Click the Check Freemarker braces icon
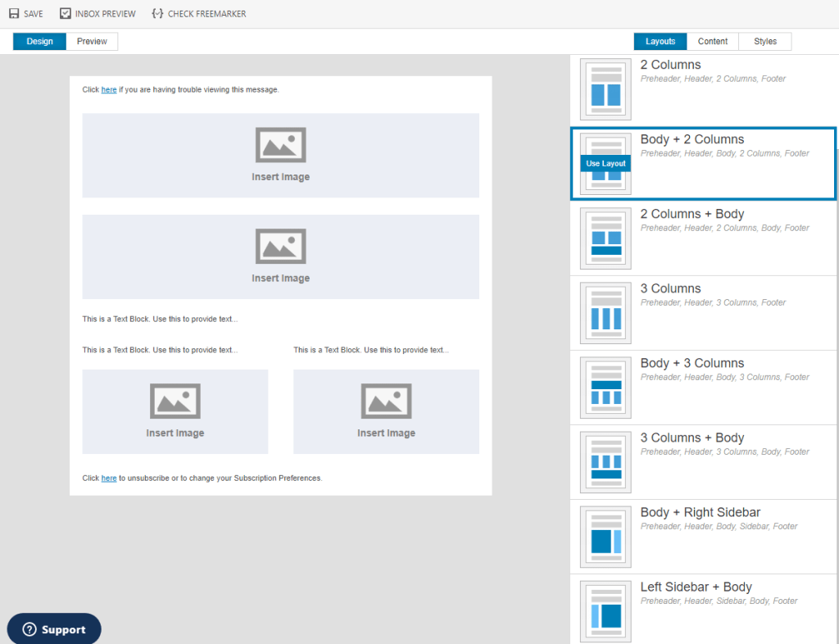 click(158, 14)
